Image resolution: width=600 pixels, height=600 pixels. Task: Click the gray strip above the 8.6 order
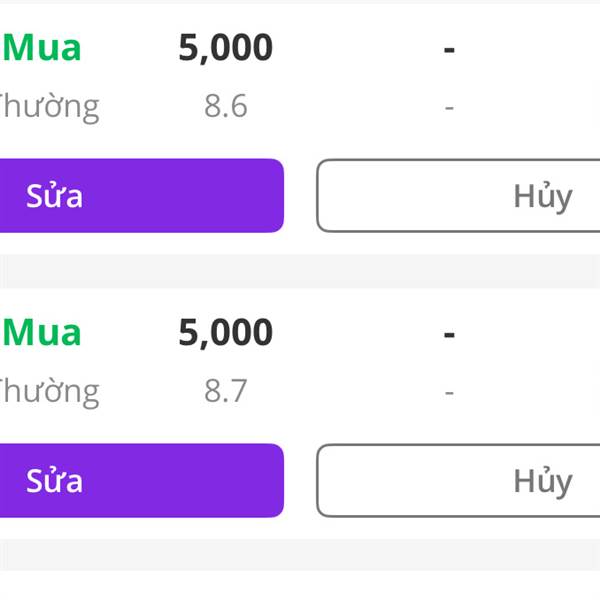point(300,1)
